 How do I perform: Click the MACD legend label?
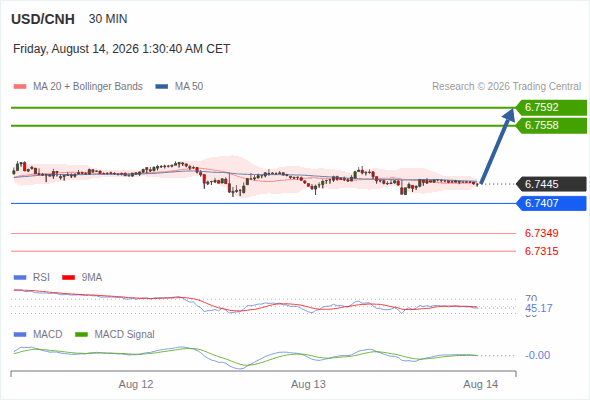pyautogui.click(x=48, y=335)
